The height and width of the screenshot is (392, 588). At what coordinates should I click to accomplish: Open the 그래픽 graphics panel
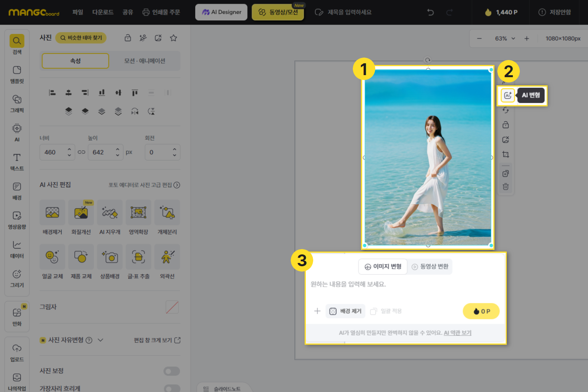click(17, 103)
